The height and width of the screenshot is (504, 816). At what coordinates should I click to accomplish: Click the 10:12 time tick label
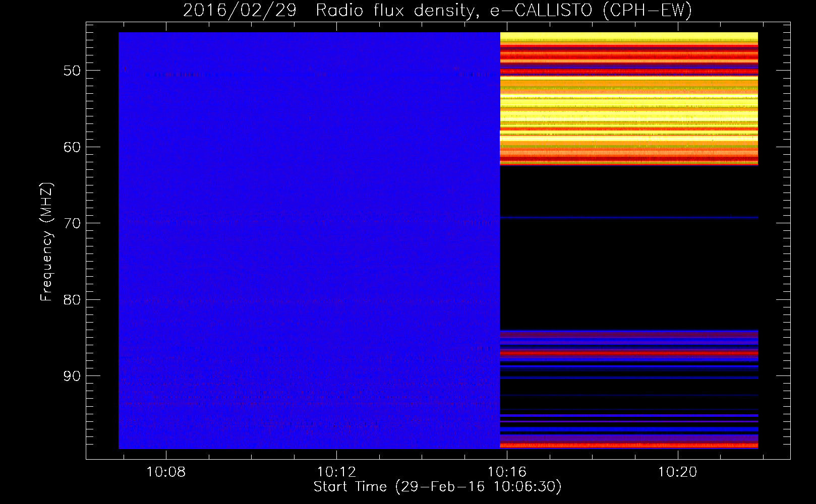pos(336,472)
